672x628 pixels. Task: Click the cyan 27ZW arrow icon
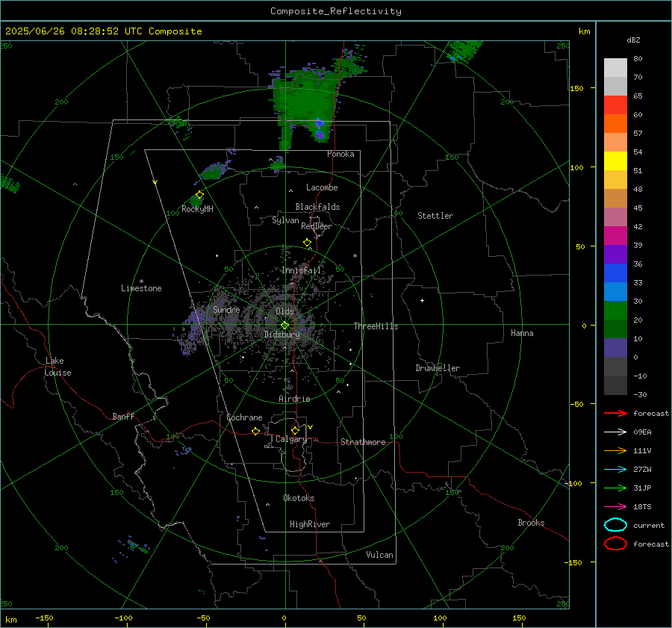point(615,470)
